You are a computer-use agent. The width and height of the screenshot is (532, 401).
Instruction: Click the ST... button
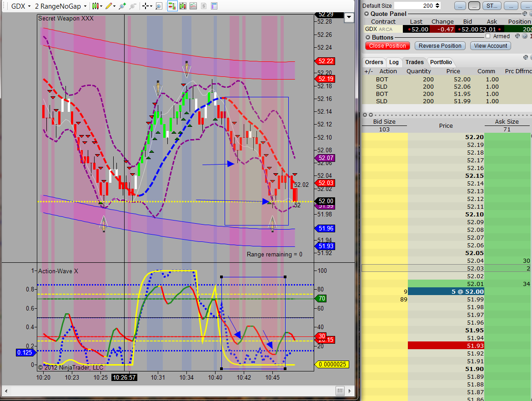tap(492, 6)
